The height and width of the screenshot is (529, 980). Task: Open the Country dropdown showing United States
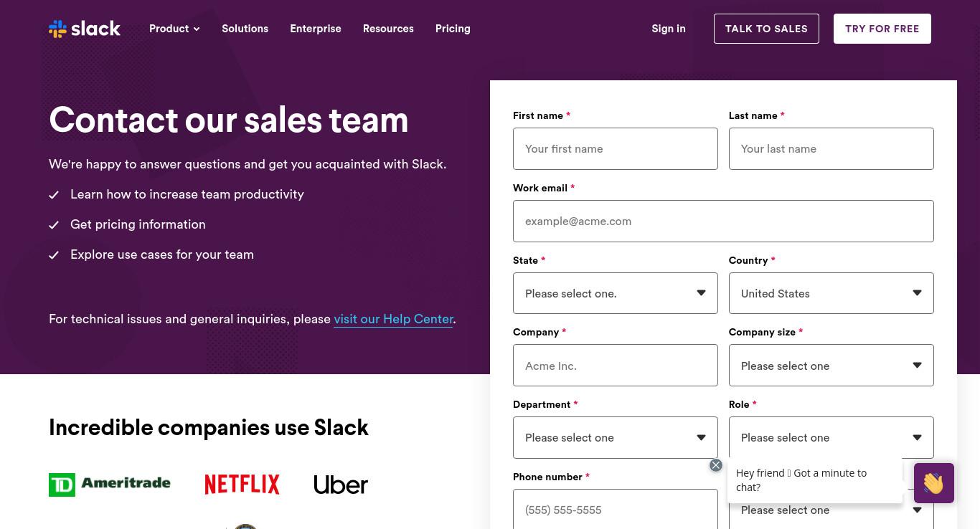pos(831,293)
